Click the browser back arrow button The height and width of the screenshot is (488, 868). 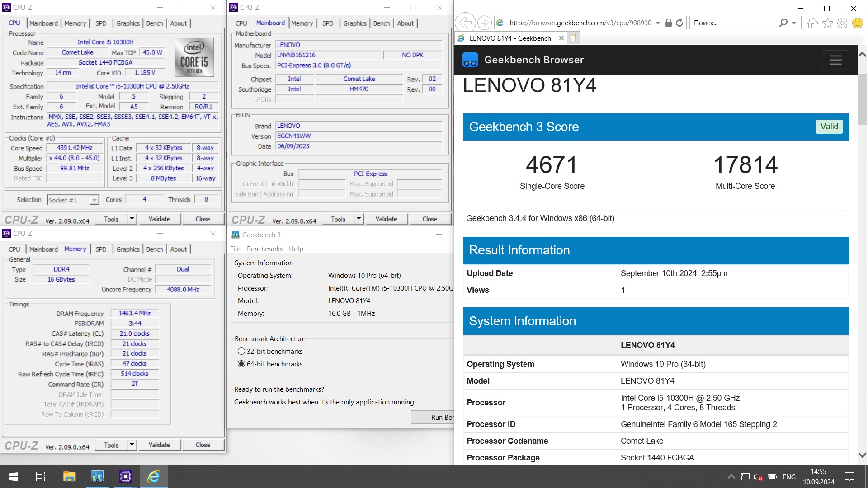pos(465,23)
